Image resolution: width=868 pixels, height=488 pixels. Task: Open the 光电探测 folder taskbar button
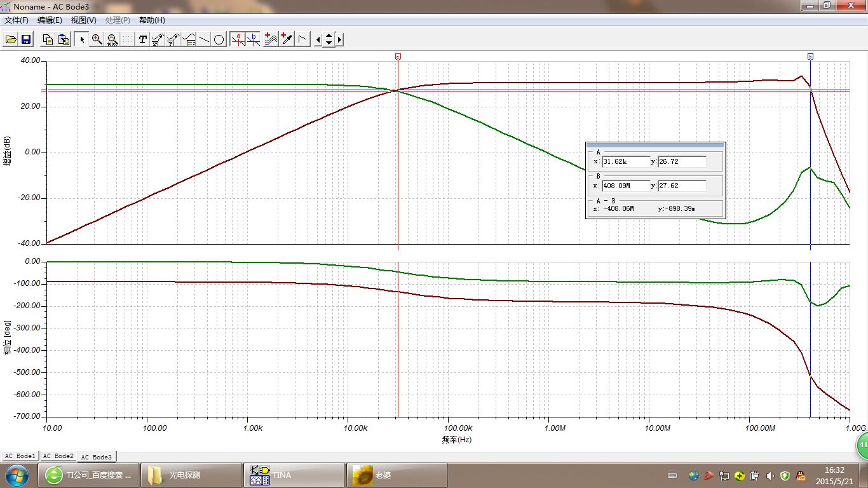pos(191,475)
